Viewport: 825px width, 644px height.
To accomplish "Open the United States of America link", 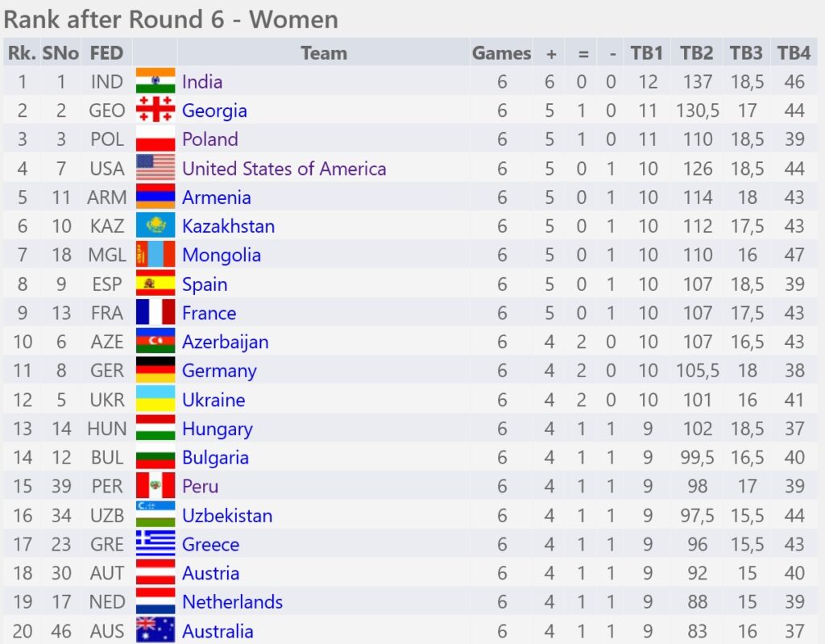I will coord(284,168).
